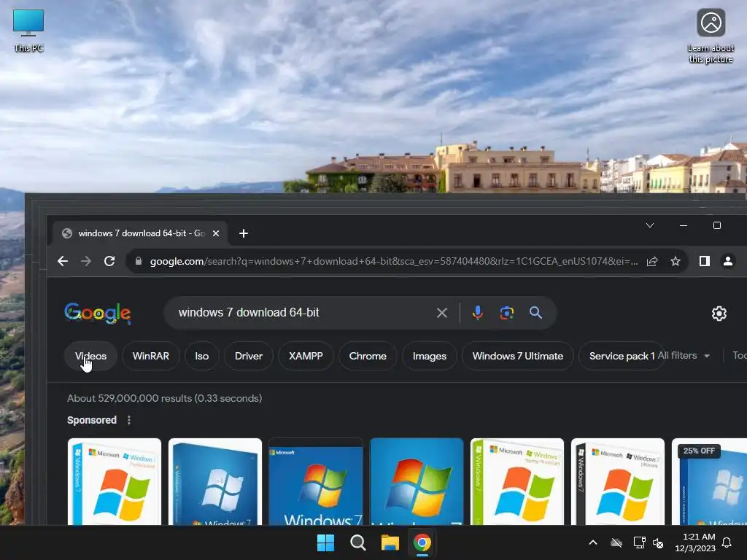Start voice search with microphone
Screen dimensions: 747x560
(x=477, y=313)
